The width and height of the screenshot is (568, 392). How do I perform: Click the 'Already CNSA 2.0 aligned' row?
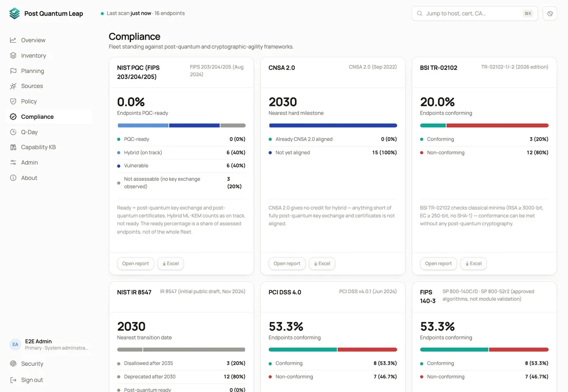coord(333,139)
